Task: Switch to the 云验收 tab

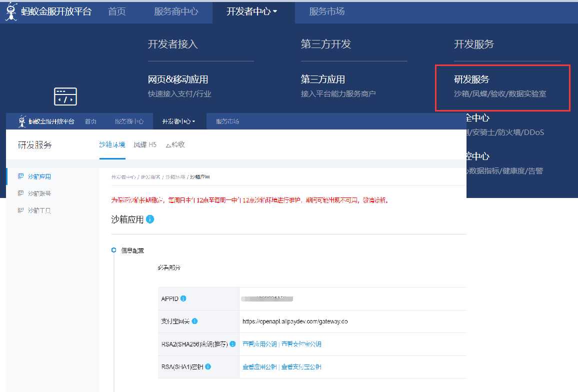Action: 175,144
